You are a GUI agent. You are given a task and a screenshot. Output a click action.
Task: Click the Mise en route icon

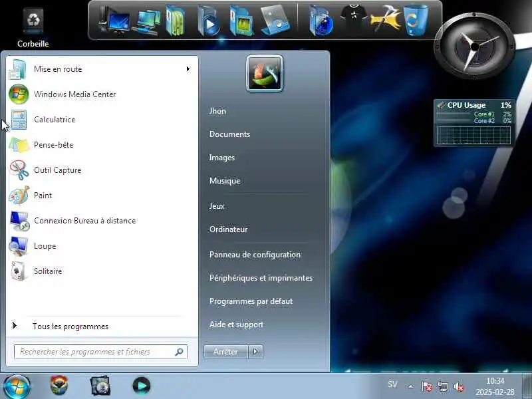[x=18, y=69]
